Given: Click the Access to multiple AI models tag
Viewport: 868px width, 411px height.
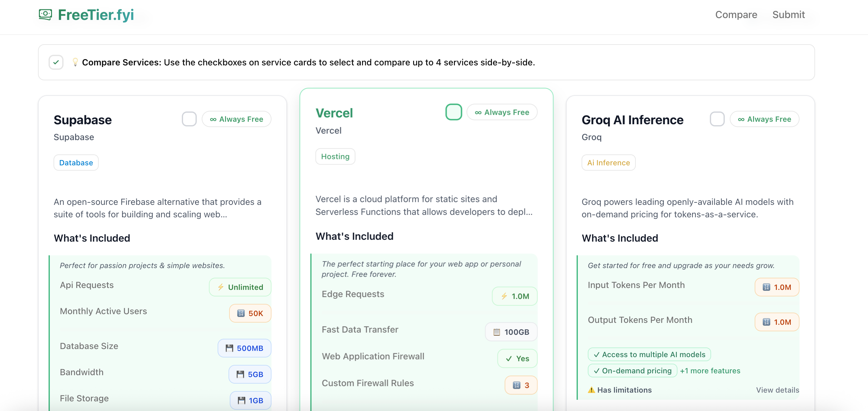Looking at the screenshot, I should (649, 354).
